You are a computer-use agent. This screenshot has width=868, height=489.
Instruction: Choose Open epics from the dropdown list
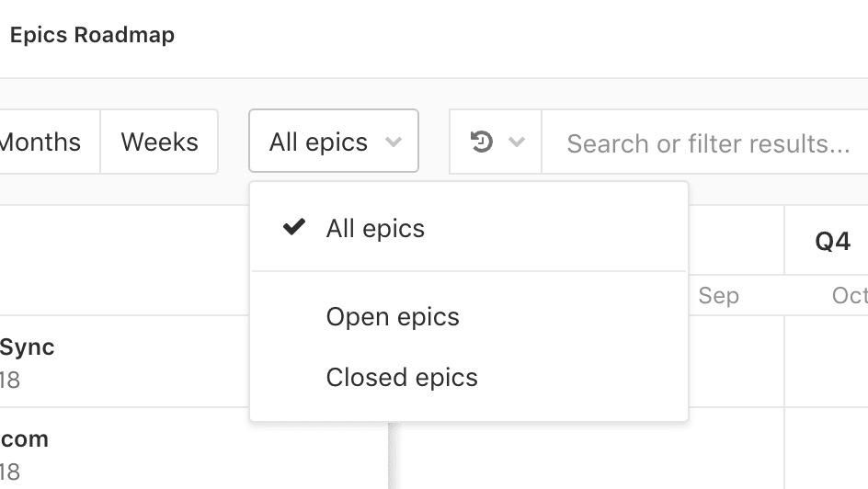click(469, 317)
